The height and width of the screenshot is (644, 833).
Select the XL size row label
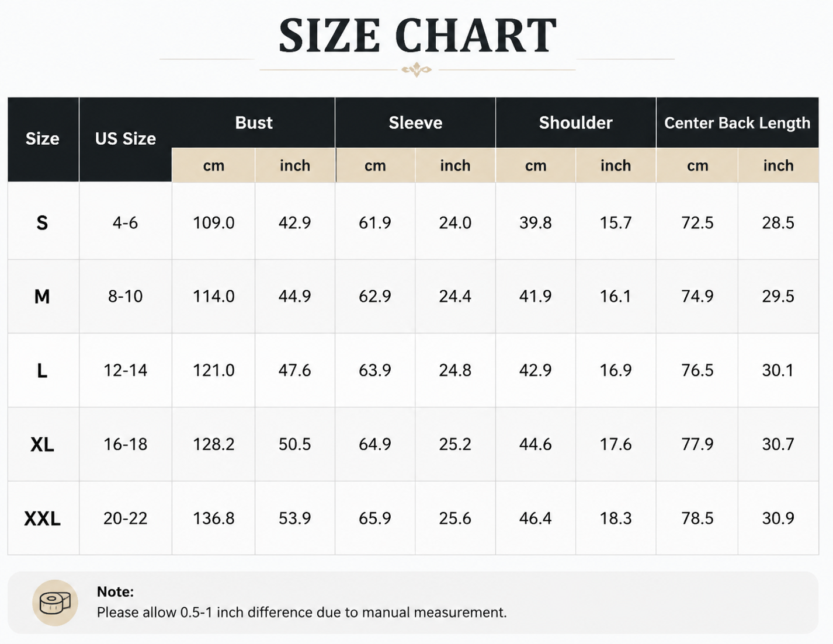tap(42, 444)
